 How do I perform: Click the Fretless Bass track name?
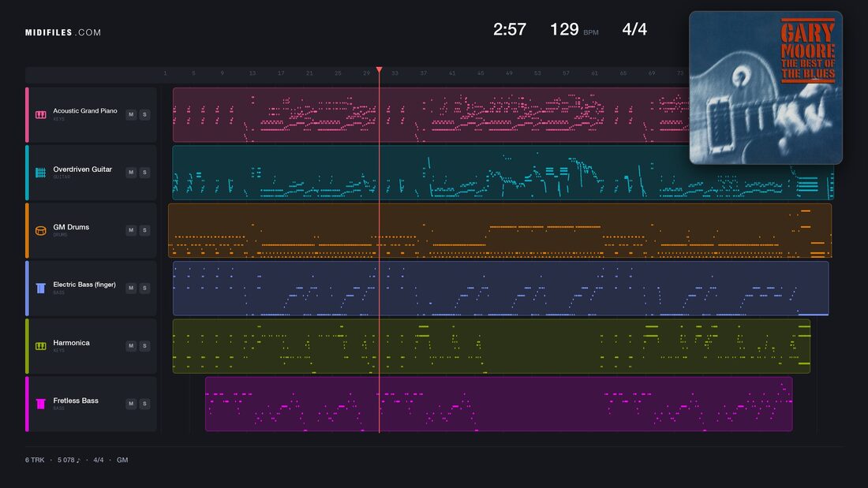(76, 400)
